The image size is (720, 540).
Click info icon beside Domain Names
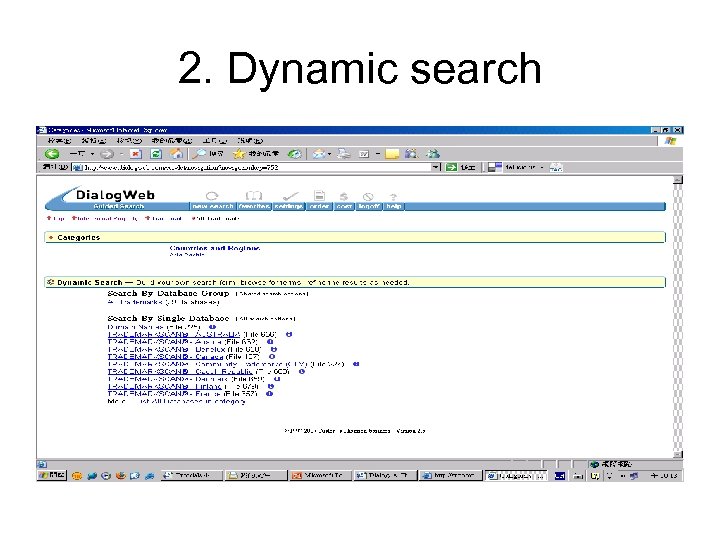tap(212, 327)
